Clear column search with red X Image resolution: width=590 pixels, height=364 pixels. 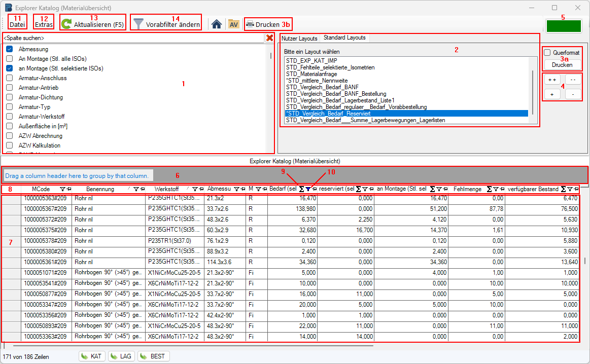click(x=270, y=38)
